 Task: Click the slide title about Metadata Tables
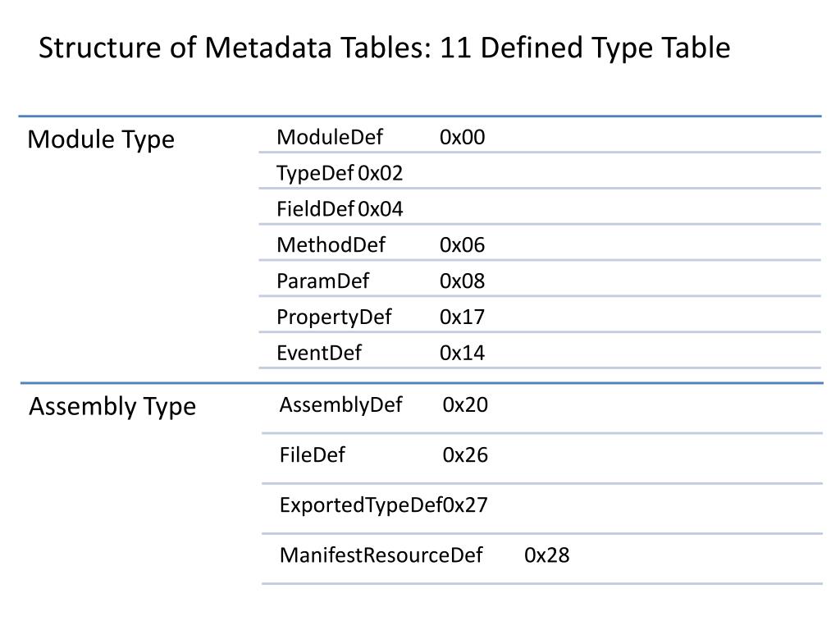coord(384,48)
